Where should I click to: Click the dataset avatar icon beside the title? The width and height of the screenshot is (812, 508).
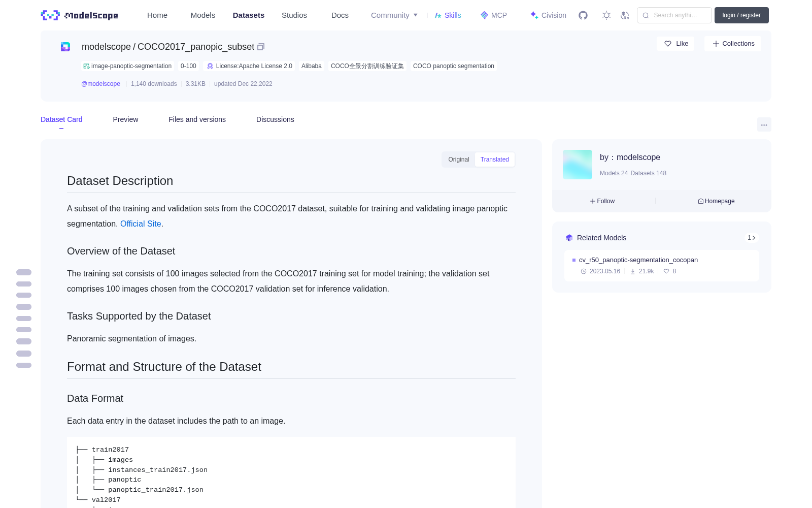65,47
